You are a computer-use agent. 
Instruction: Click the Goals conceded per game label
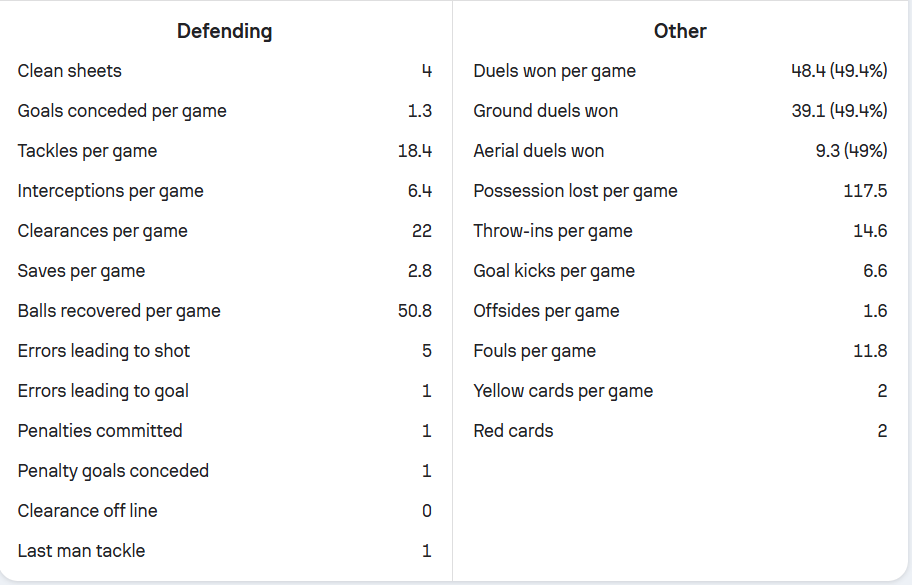point(122,111)
